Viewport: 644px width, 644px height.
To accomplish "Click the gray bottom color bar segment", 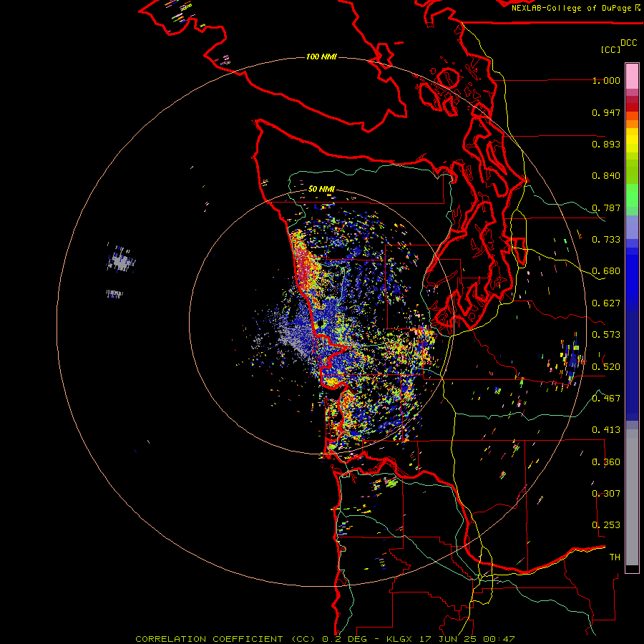I will tap(632, 497).
